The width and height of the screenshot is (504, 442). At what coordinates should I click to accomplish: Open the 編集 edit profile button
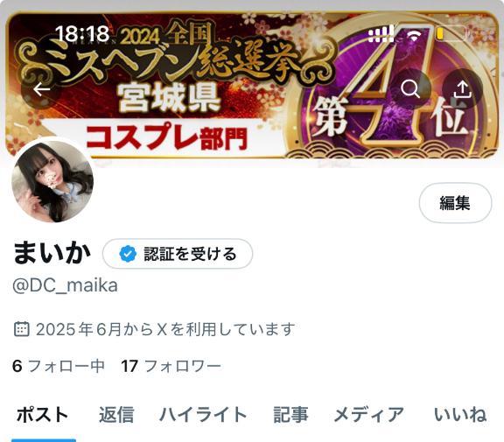[455, 203]
